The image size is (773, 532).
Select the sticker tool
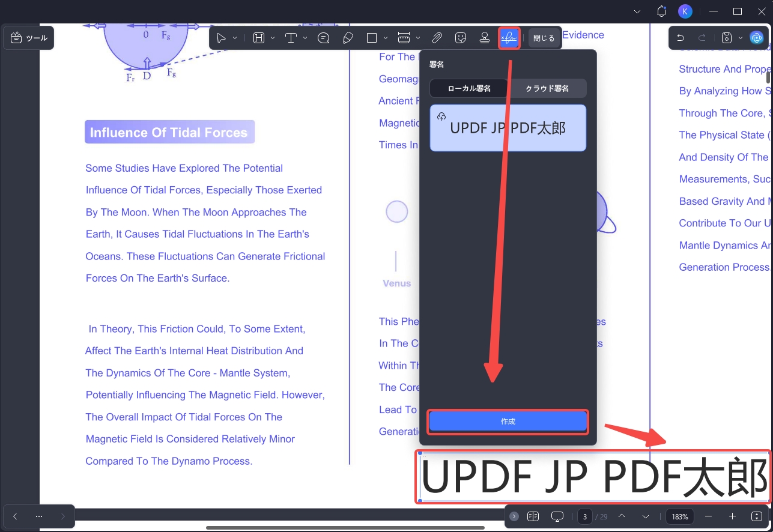point(461,38)
